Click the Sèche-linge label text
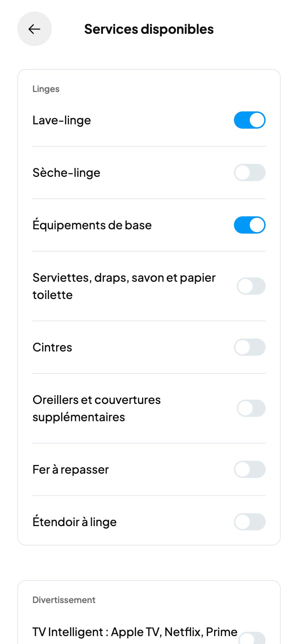 tap(66, 172)
